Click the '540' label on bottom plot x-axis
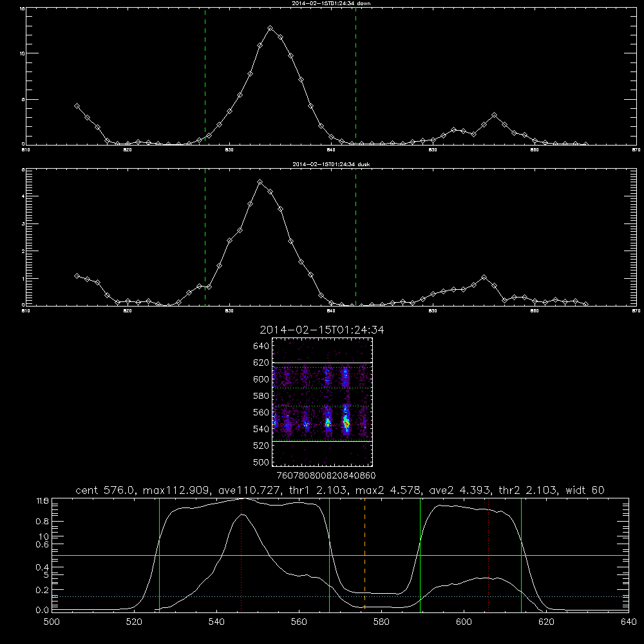The height and width of the screenshot is (644, 644). click(x=216, y=622)
